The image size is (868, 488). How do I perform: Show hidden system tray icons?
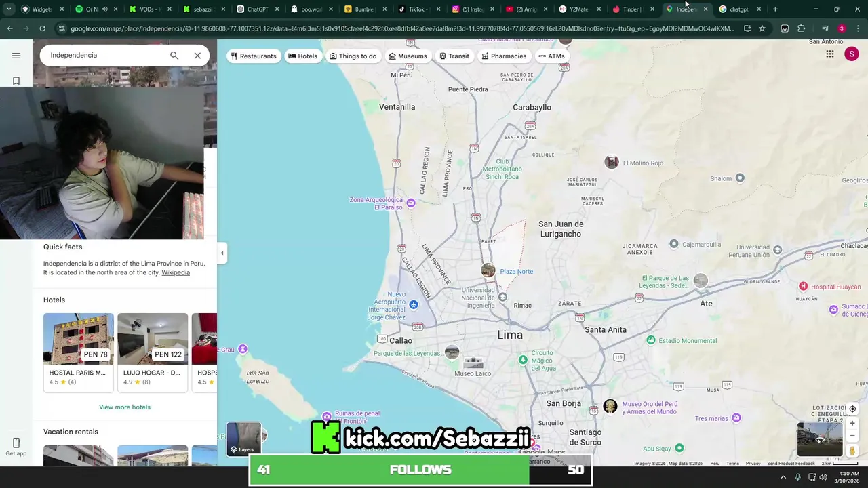point(783,477)
